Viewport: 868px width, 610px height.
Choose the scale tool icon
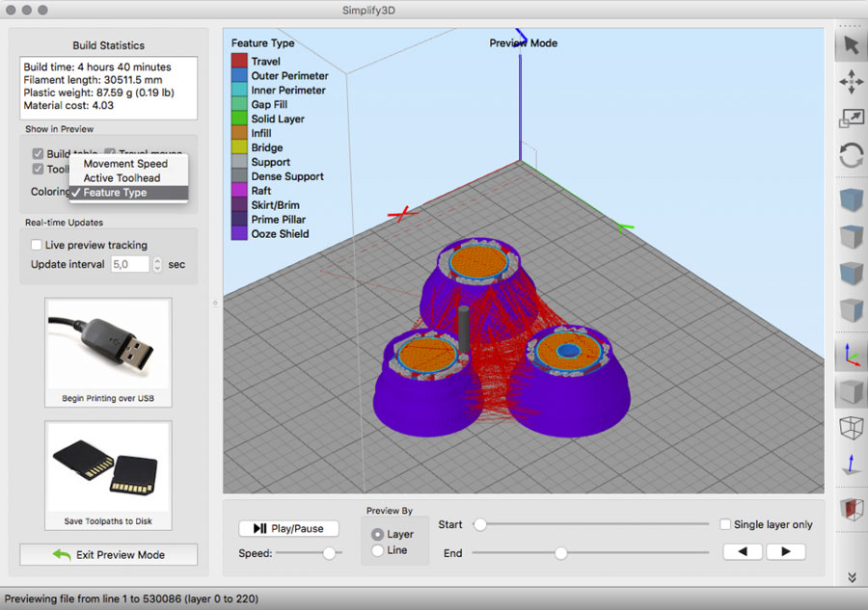pyautogui.click(x=851, y=119)
